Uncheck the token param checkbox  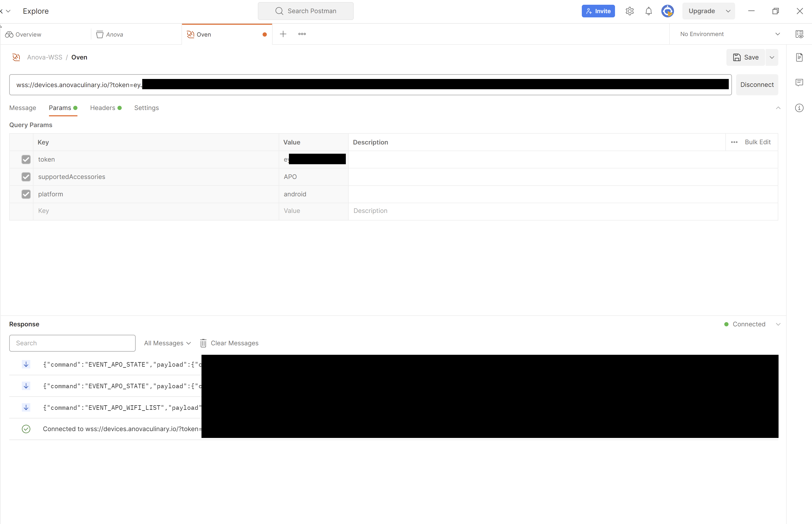point(26,159)
